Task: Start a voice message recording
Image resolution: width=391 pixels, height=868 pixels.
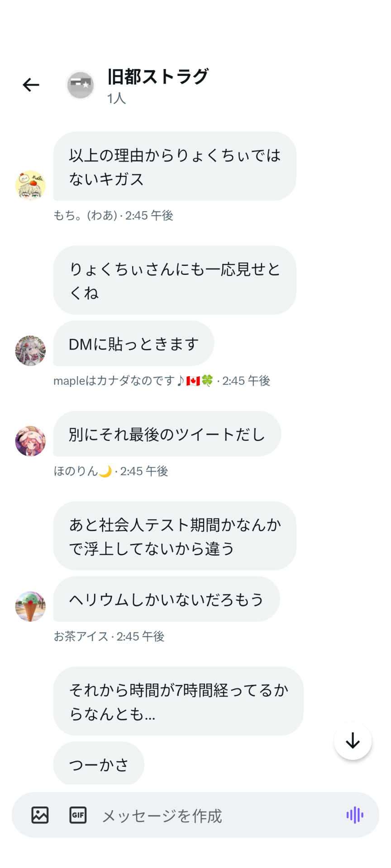Action: 355,815
